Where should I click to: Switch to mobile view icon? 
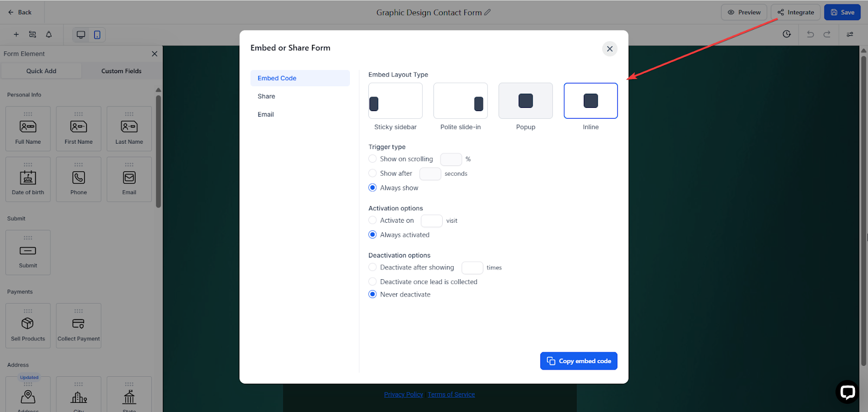[x=97, y=35]
